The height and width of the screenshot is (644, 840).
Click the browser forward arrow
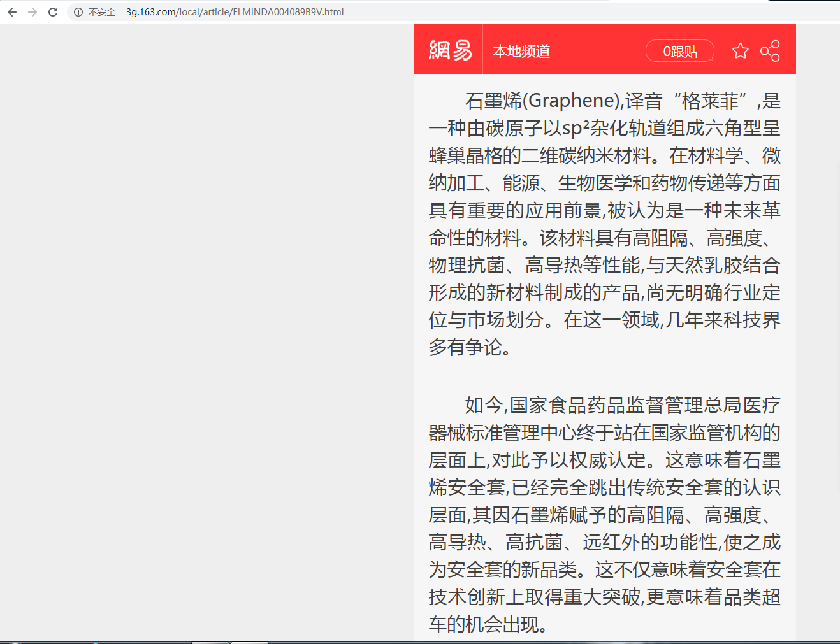[33, 12]
